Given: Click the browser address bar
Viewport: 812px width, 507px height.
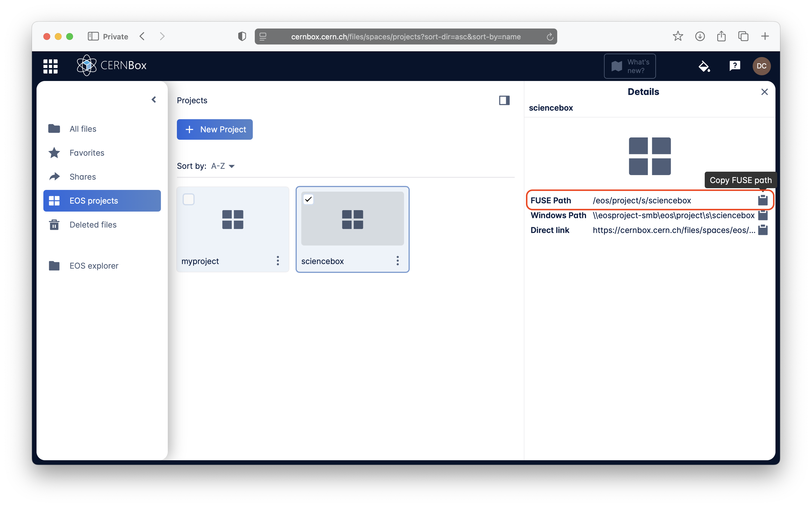Looking at the screenshot, I should coord(405,36).
